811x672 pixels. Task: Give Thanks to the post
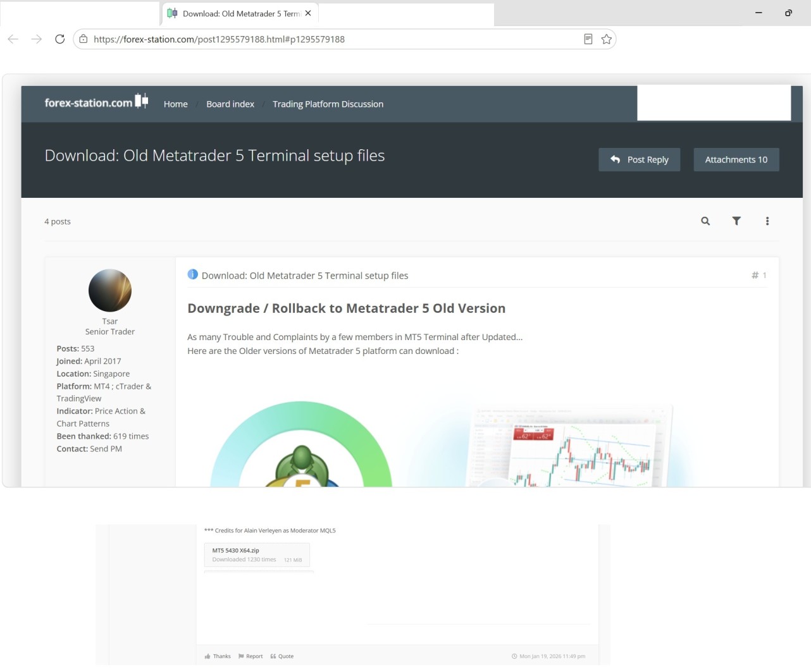(218, 656)
